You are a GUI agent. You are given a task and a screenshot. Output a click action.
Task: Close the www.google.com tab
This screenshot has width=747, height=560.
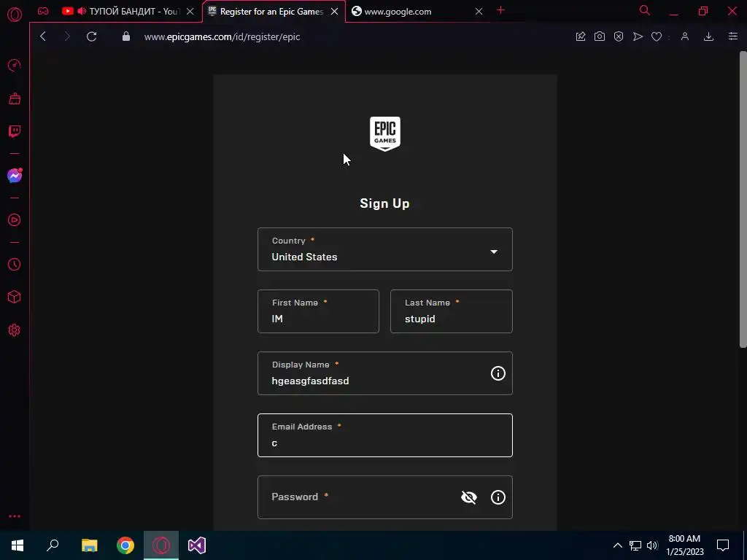point(479,12)
